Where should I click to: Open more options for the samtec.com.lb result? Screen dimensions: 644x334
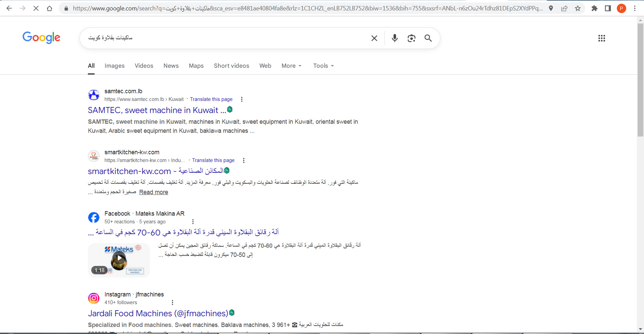click(x=241, y=99)
